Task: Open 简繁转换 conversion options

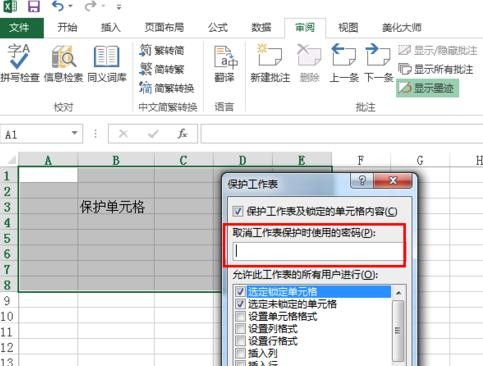Action: (167, 88)
